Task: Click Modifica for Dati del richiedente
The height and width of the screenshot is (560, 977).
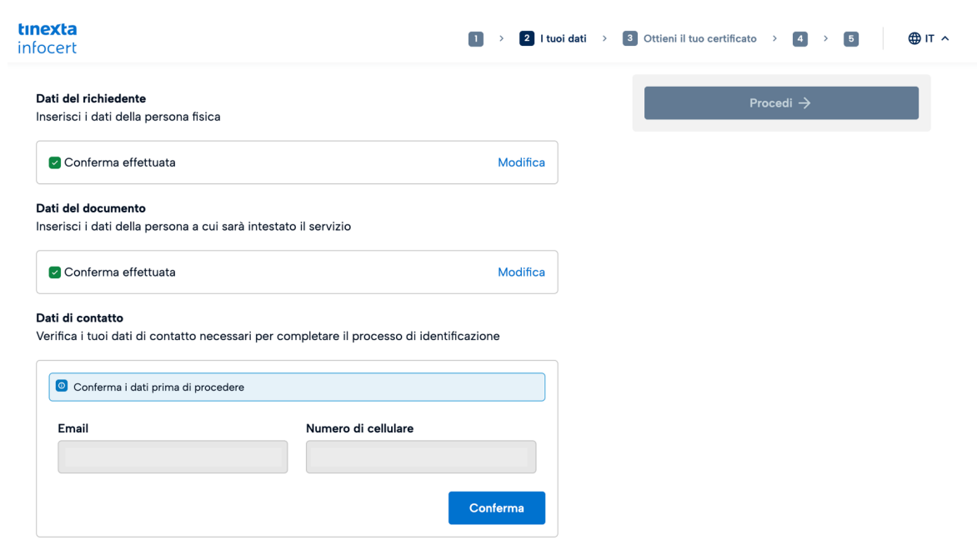Action: (x=521, y=162)
